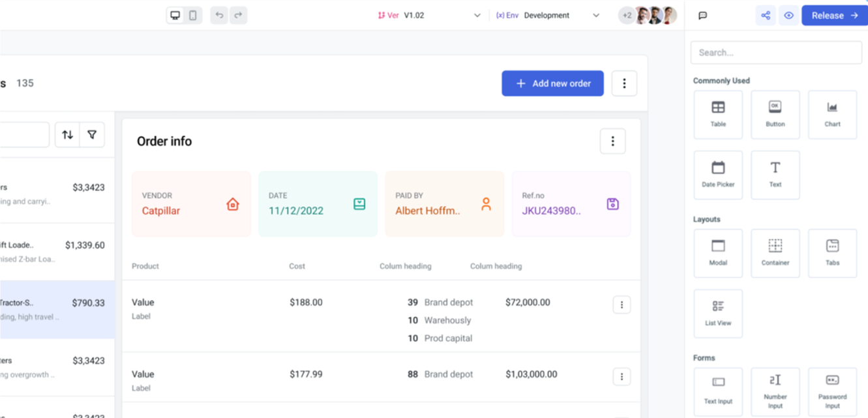Click the save icon in Ref.no card
The height and width of the screenshot is (418, 868).
[x=612, y=204]
